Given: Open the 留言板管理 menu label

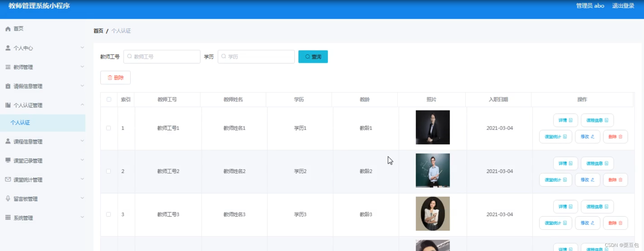Looking at the screenshot, I should coord(26,199).
